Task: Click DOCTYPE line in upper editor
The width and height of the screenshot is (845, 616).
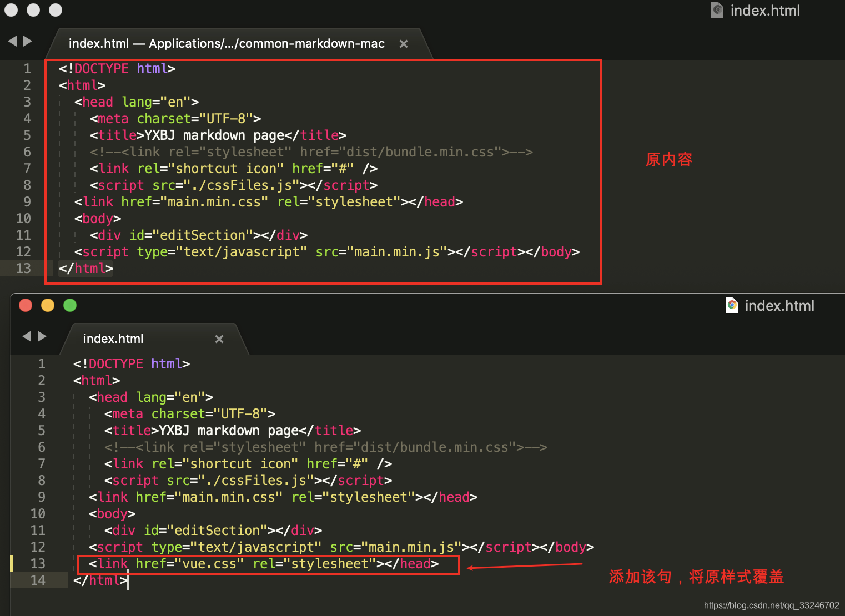Action: [117, 69]
